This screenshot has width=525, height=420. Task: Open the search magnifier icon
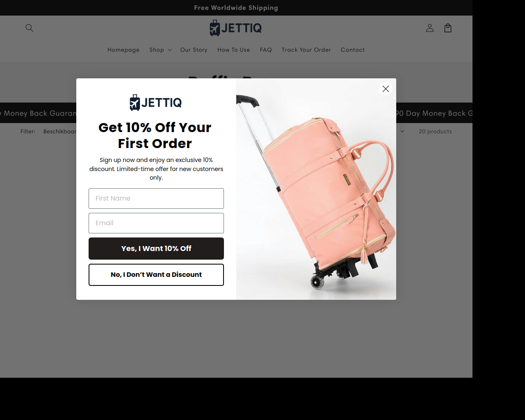coord(30,28)
